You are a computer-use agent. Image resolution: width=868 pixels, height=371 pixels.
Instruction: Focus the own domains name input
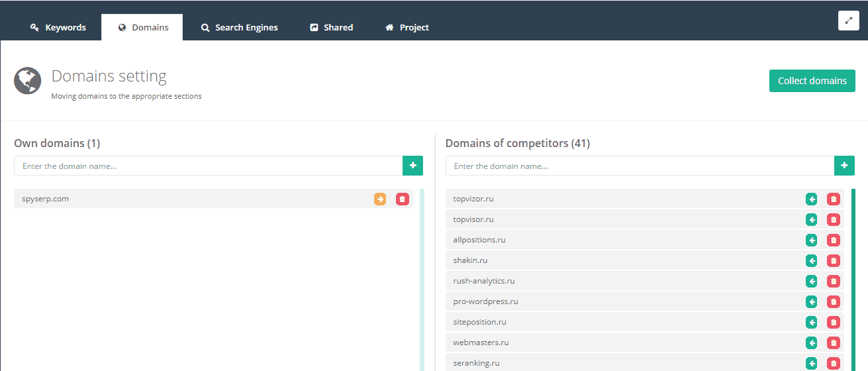click(x=209, y=166)
